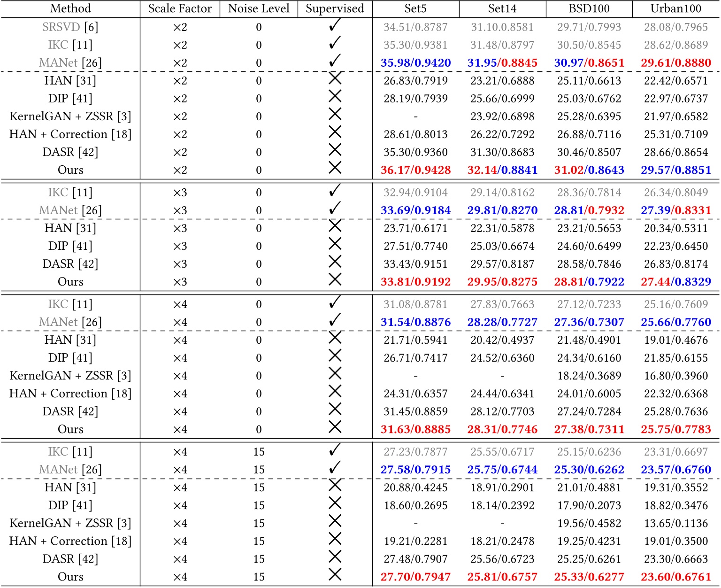Expand the Scale Factor column header
The width and height of the screenshot is (721, 588).
[180, 8]
